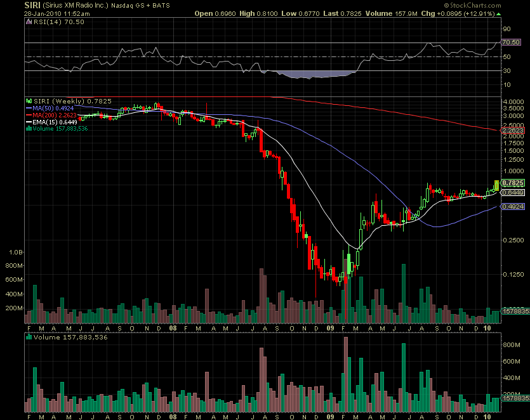Click the green 0.7825 last price tag on the price axis
This screenshot has width=530, height=420.
pos(513,183)
